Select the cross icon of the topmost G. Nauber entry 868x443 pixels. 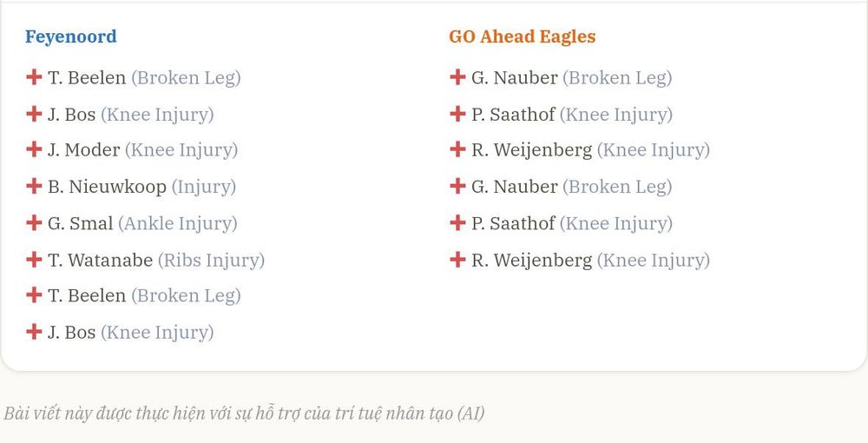tap(457, 77)
